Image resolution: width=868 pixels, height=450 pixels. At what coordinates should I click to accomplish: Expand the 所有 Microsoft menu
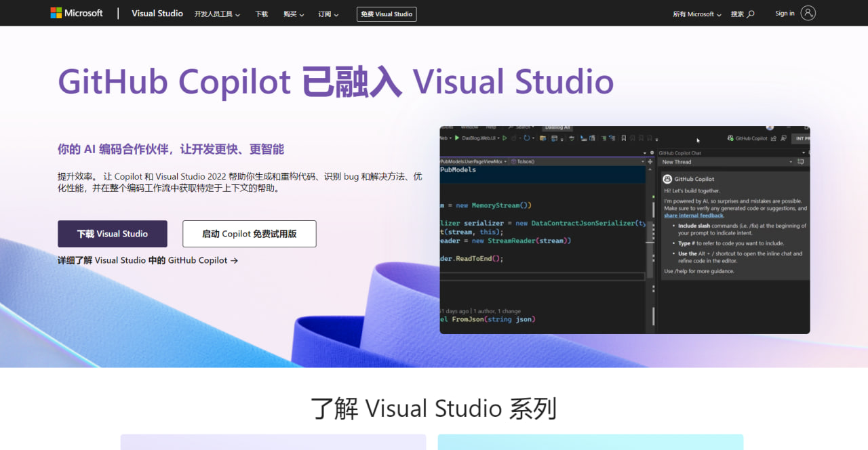click(697, 14)
